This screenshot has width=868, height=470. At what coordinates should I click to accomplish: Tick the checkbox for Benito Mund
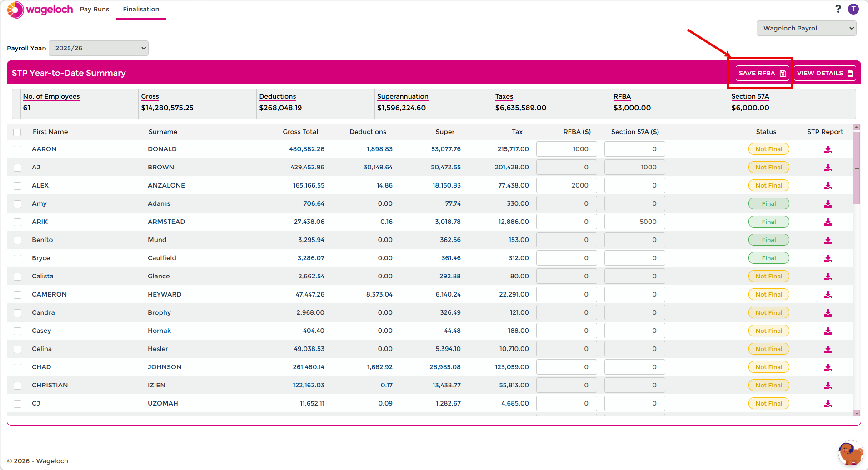coord(17,240)
